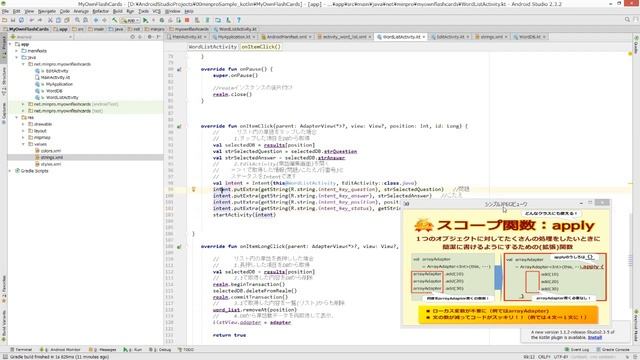Expand the manifests folder
Image resolution: width=640 pixels, height=360 pixels.
(17, 51)
